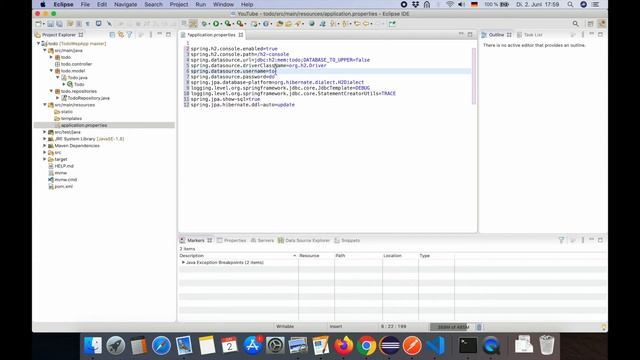The width and height of the screenshot is (640, 360).
Task: Open Terminal from the Dock
Action: [x=468, y=346]
